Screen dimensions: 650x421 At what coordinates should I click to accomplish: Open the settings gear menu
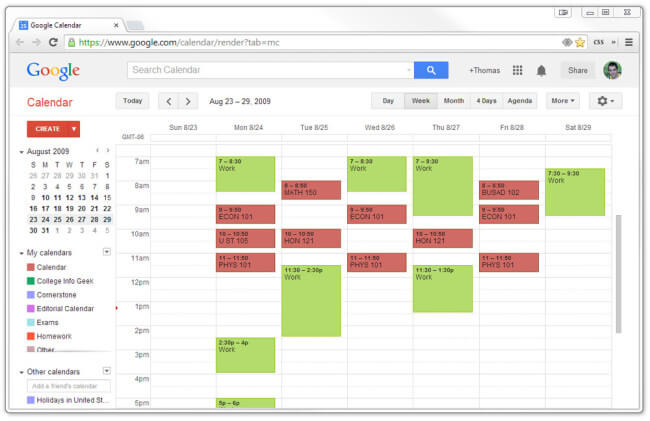coord(605,101)
